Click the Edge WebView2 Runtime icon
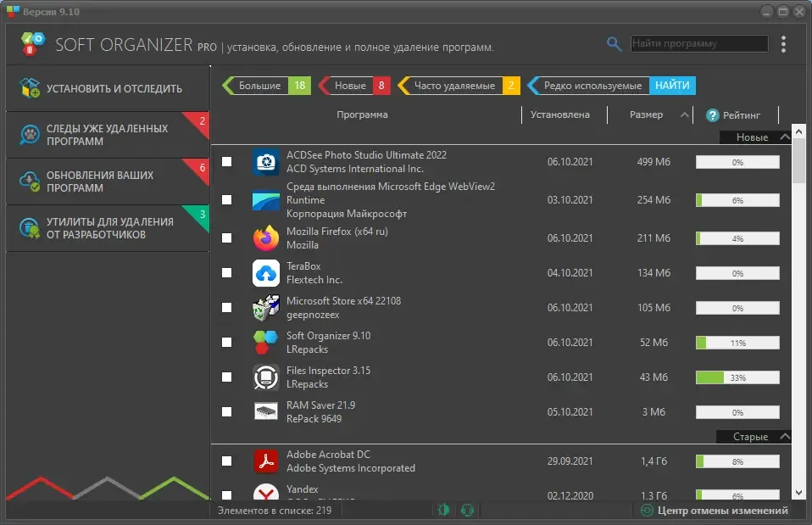 click(265, 200)
